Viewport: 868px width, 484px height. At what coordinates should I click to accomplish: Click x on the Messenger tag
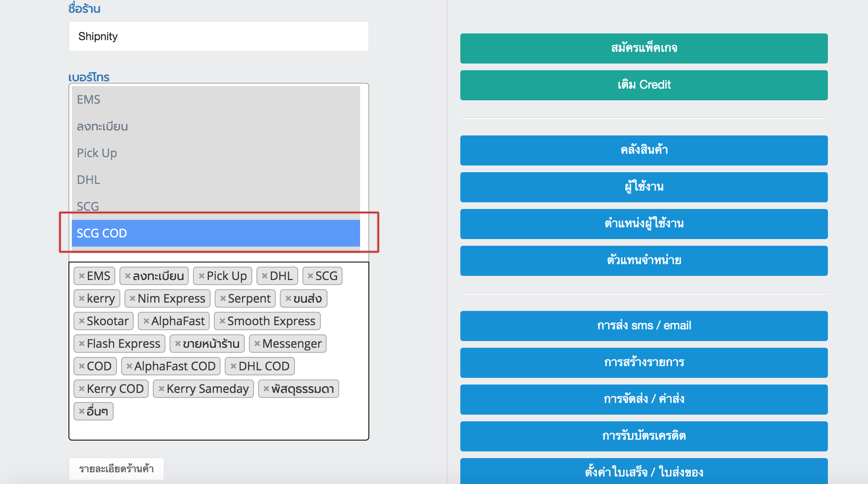click(x=257, y=344)
